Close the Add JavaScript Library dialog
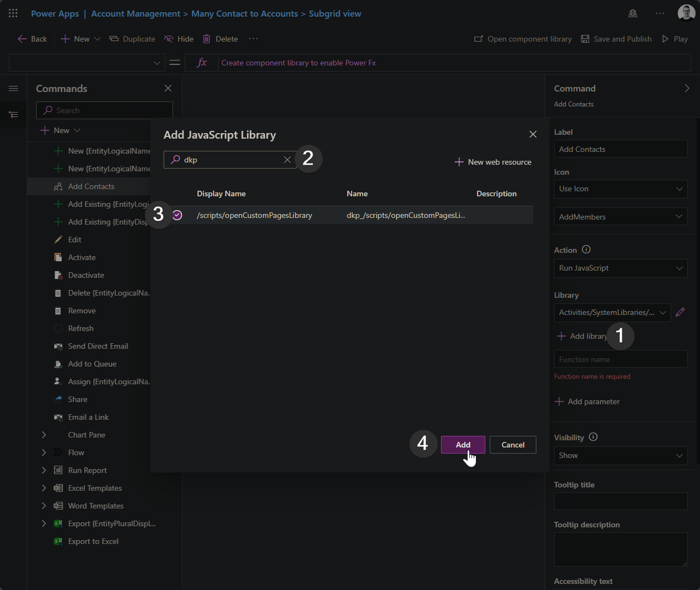700x590 pixels. tap(533, 134)
